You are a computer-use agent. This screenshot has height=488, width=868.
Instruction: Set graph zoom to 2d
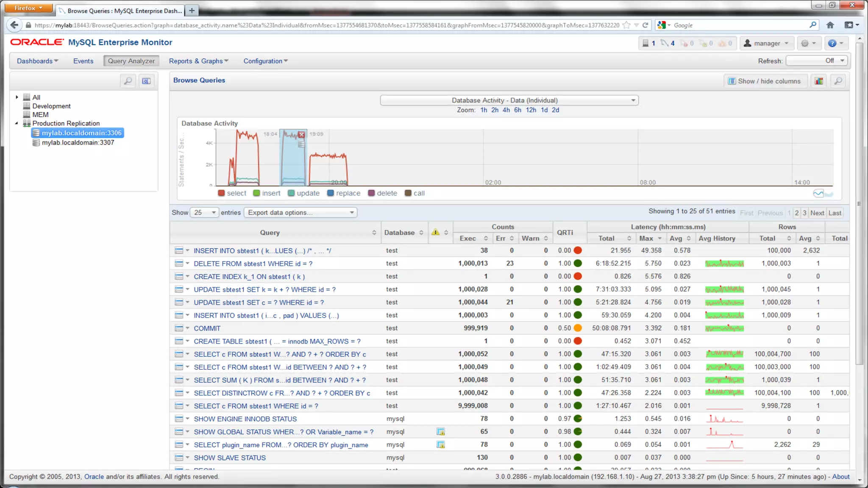(x=555, y=110)
